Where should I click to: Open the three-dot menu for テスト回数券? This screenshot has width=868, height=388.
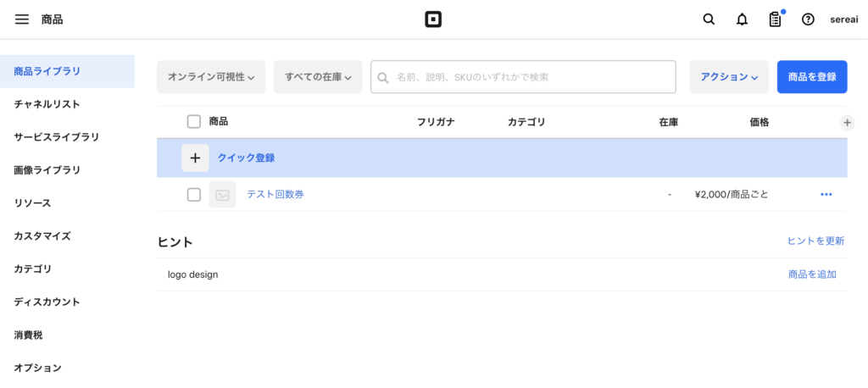pyautogui.click(x=826, y=195)
